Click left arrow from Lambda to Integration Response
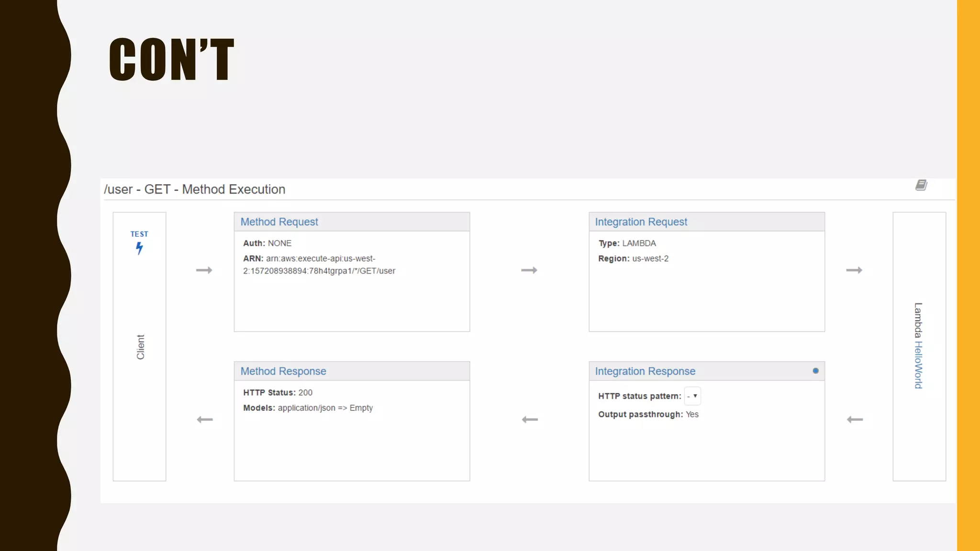 click(855, 419)
